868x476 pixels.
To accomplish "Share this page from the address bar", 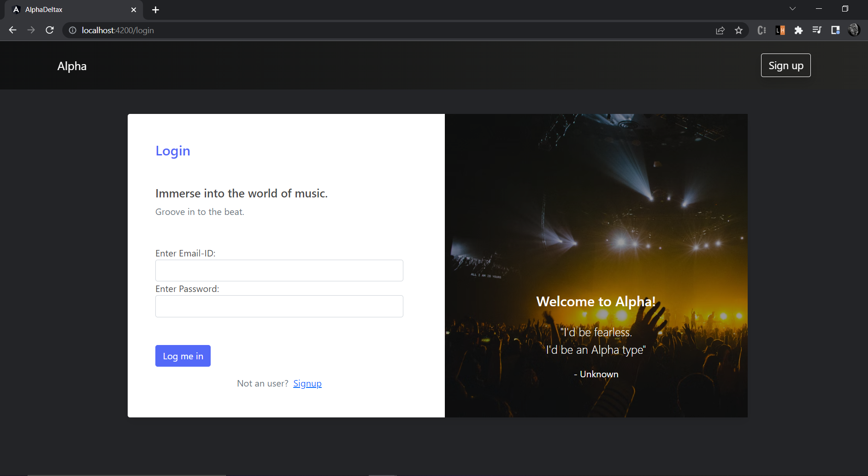I will tap(720, 30).
